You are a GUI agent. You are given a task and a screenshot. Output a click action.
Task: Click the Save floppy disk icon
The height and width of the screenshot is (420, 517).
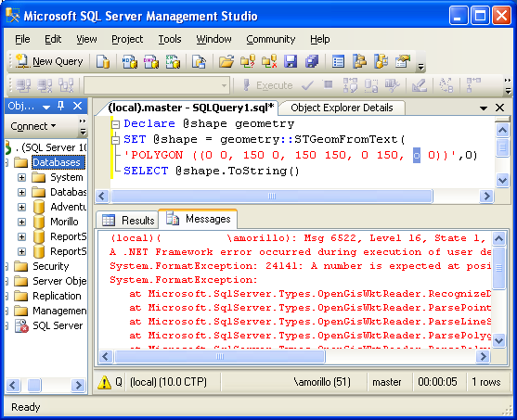click(x=291, y=61)
